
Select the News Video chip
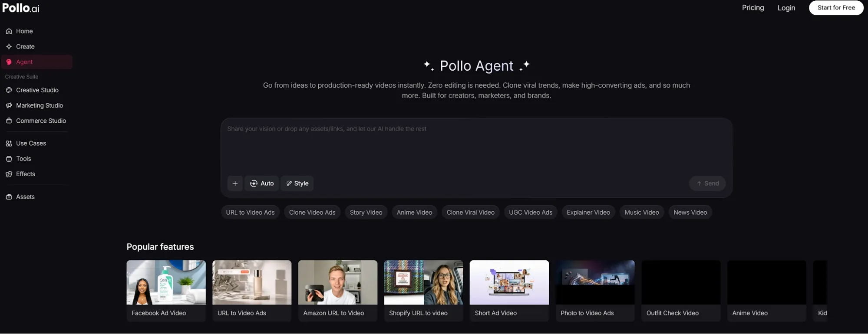[690, 213]
